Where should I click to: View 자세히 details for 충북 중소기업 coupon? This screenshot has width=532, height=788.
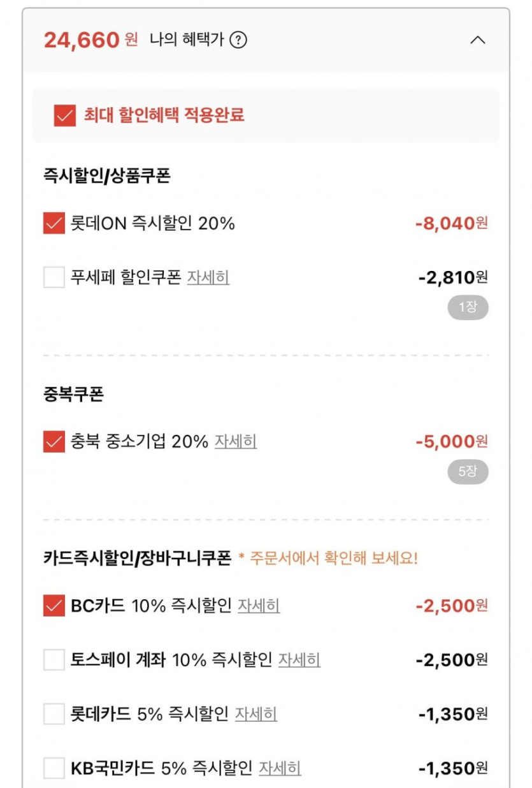[x=236, y=441]
